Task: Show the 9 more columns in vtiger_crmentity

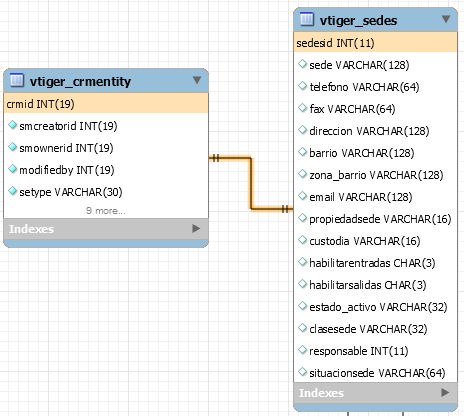Action: click(x=106, y=211)
